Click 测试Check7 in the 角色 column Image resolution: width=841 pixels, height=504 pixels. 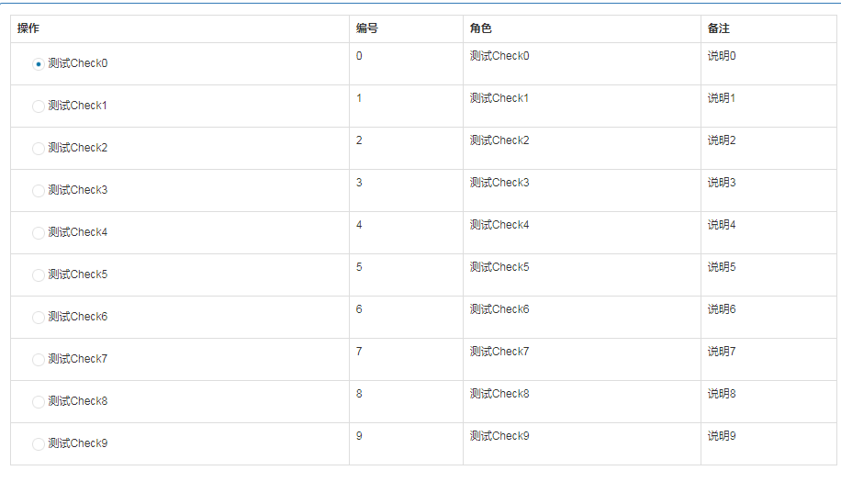(x=499, y=352)
